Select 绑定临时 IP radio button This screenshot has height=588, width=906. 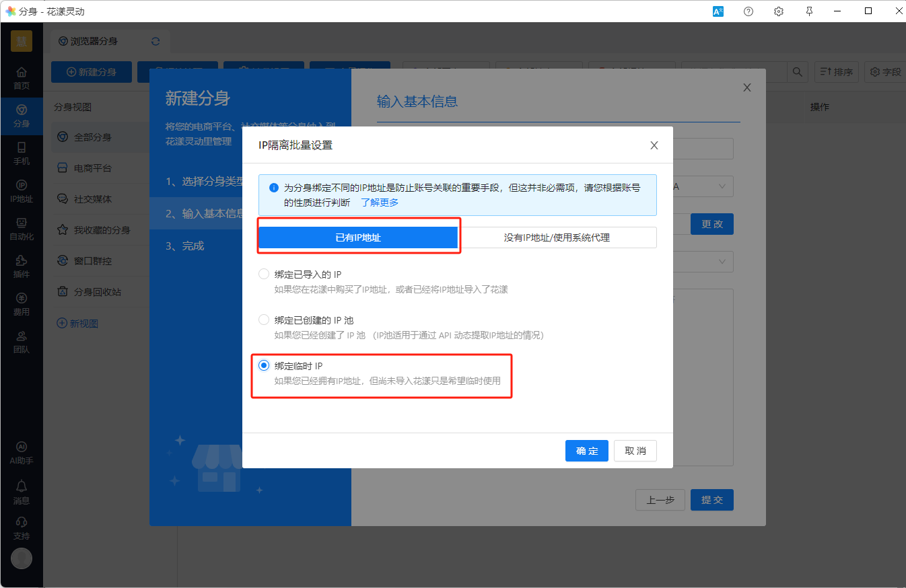264,366
